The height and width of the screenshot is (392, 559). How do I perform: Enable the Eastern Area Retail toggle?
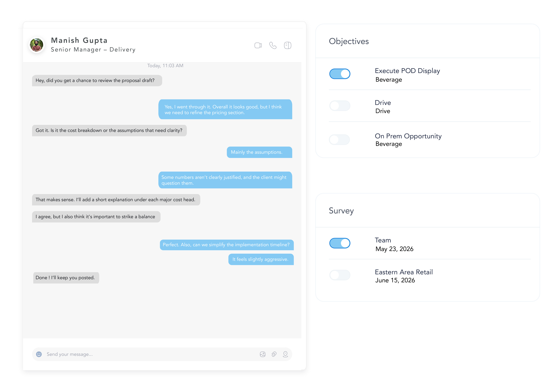(x=340, y=275)
